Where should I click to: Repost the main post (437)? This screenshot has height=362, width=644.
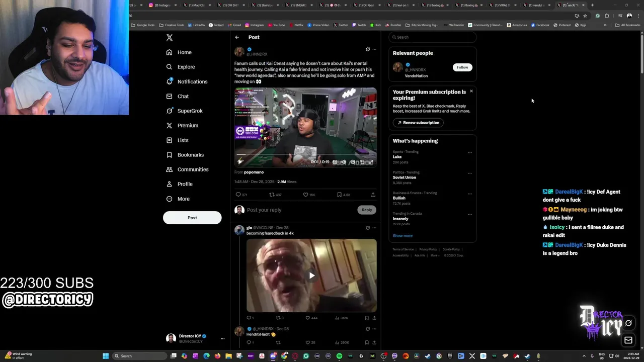pyautogui.click(x=275, y=195)
